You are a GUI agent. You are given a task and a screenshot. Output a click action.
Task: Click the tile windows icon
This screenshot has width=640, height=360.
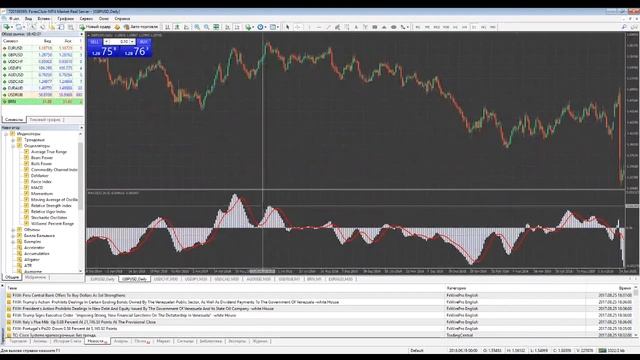[x=216, y=27]
